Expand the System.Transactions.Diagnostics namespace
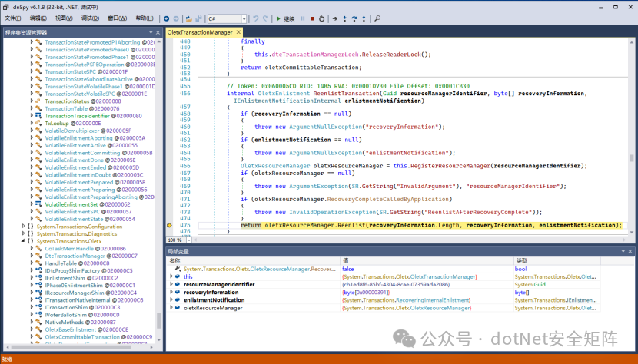This screenshot has width=638, height=364. (23, 234)
